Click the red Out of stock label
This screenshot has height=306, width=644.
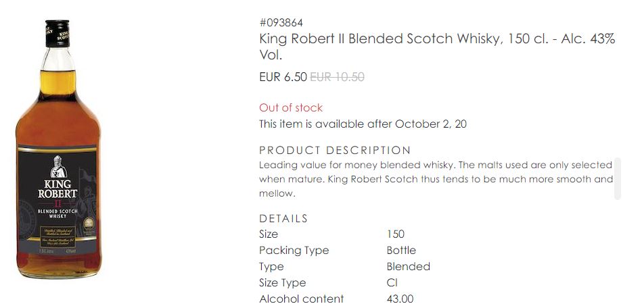[x=291, y=107]
